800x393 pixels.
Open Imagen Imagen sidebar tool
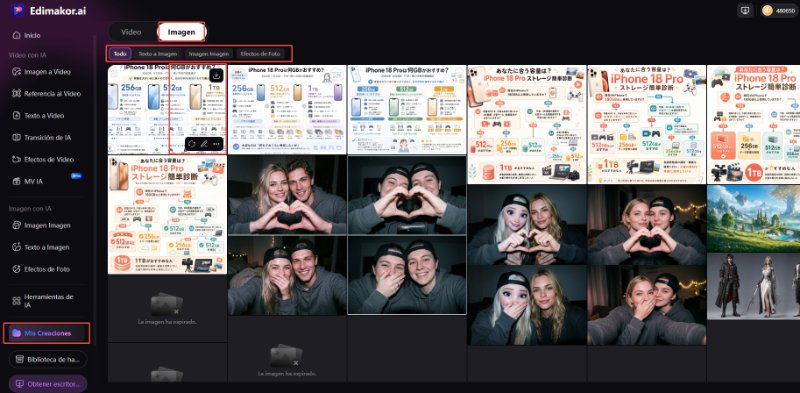tap(41, 226)
